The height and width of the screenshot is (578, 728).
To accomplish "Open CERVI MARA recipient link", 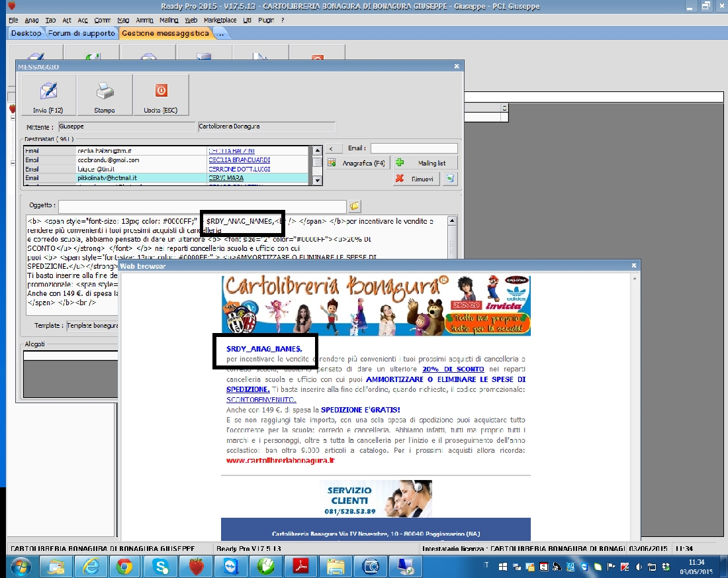I will point(226,178).
